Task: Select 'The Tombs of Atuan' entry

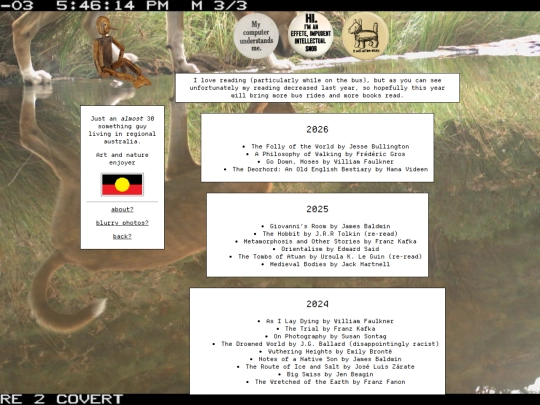Action: (330, 257)
